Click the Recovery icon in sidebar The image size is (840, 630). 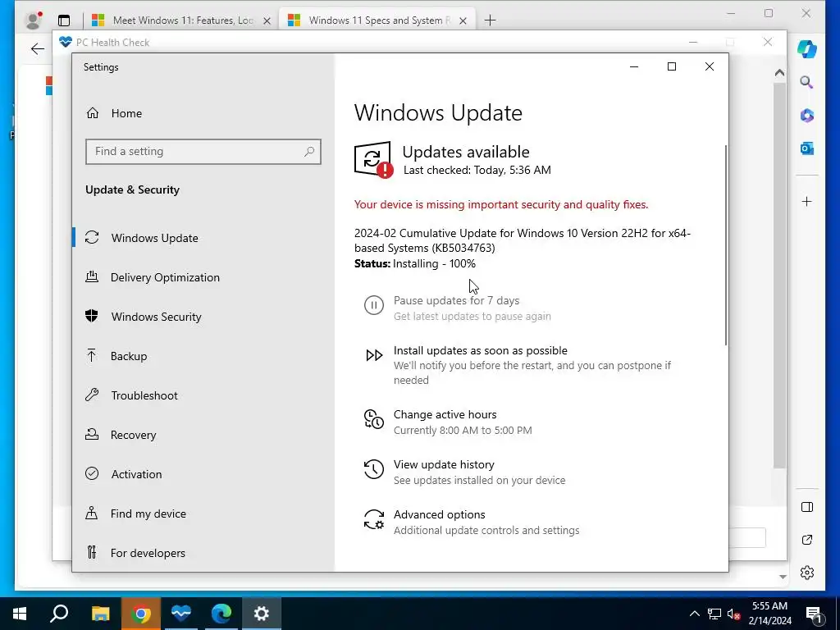coord(92,435)
